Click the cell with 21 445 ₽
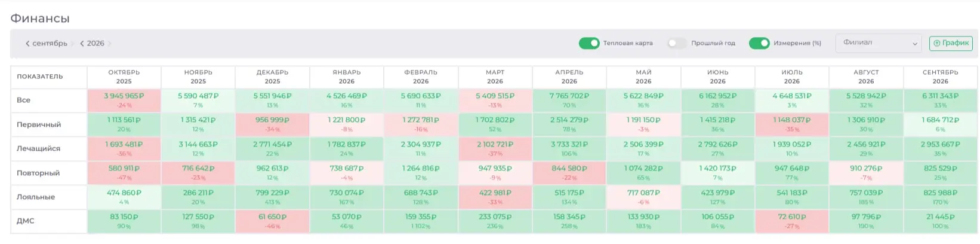Viewport: 980px width, 244px height. point(941,221)
